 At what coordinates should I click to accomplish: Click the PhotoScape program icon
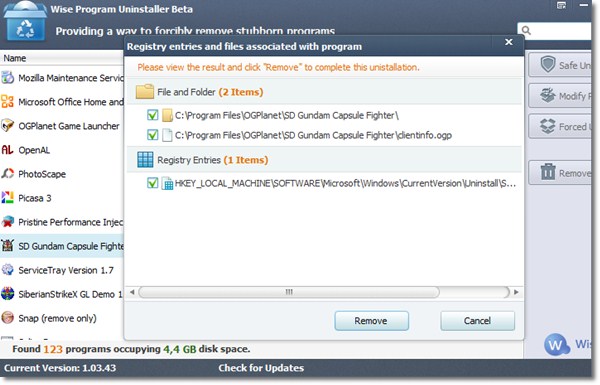tap(7, 174)
